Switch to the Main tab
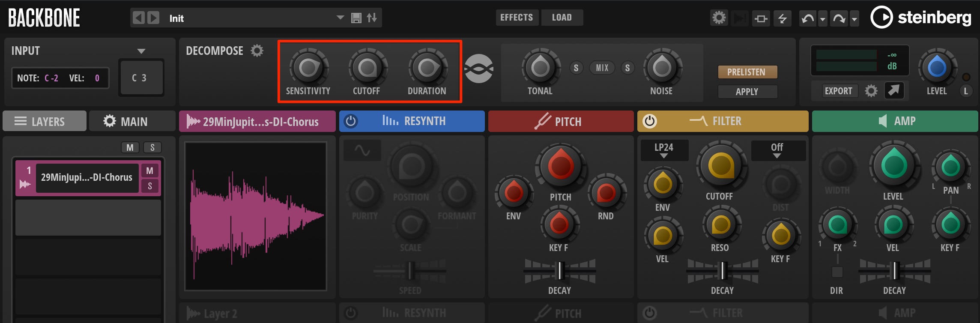The image size is (980, 323). (x=132, y=121)
